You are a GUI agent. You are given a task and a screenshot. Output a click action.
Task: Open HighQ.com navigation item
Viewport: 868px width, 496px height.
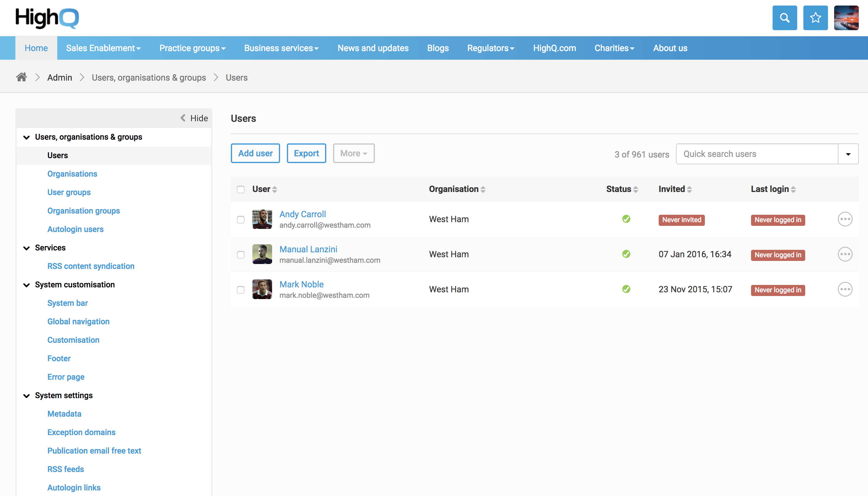(x=554, y=48)
